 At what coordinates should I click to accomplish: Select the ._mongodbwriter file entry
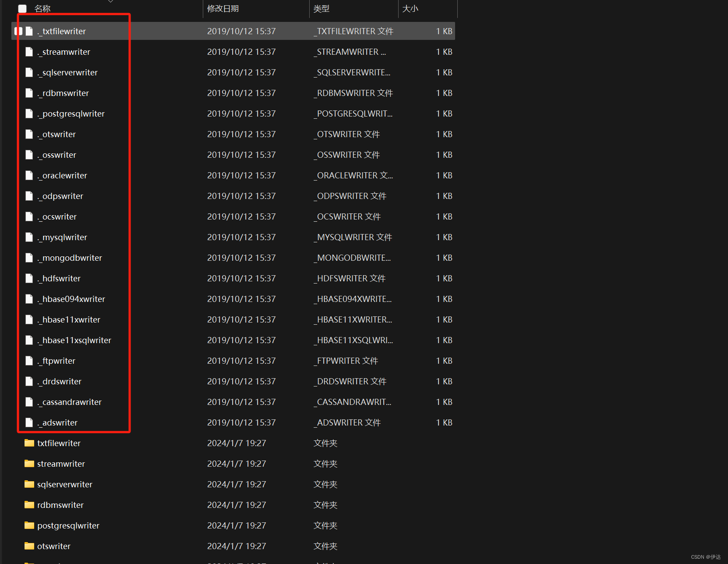click(x=69, y=258)
